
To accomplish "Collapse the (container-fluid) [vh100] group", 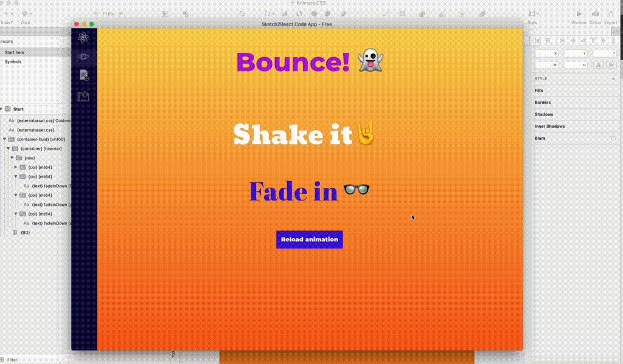I will coord(5,139).
